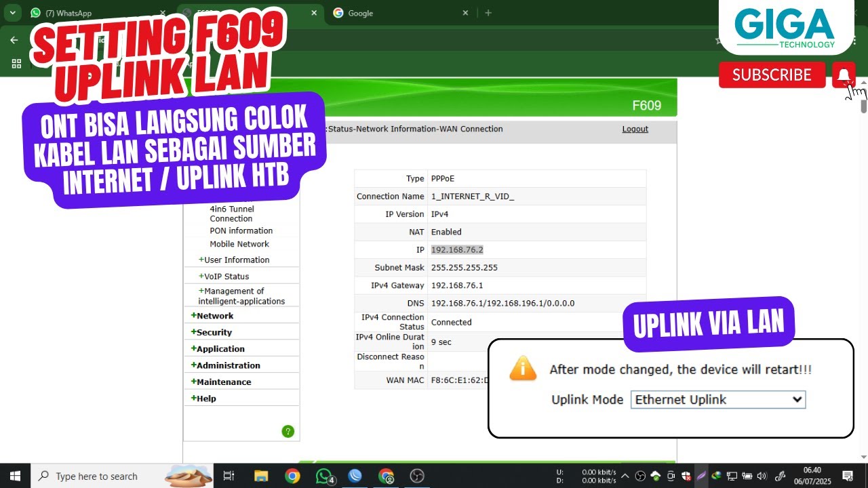Open Mobile Network in sidebar

click(239, 244)
